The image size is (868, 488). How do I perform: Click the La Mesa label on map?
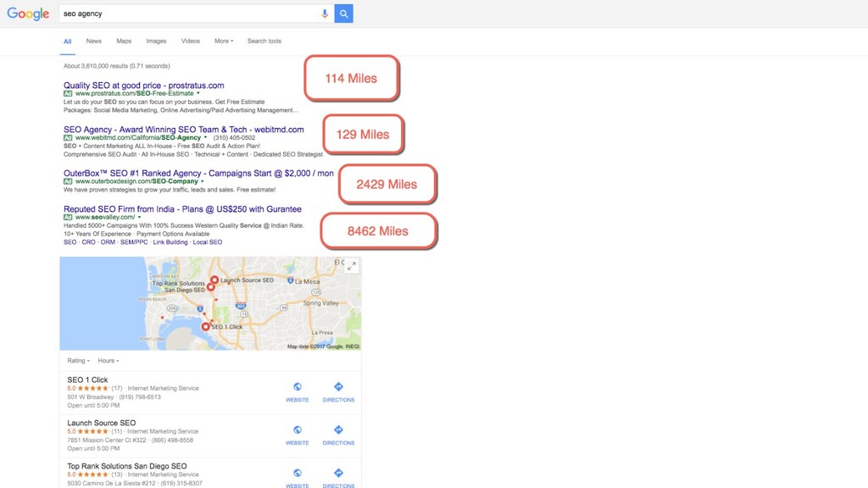click(x=307, y=281)
